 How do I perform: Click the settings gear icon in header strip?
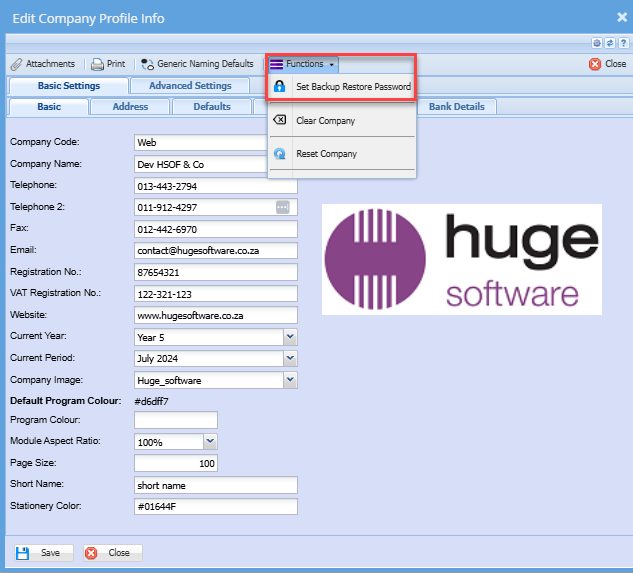coord(597,43)
